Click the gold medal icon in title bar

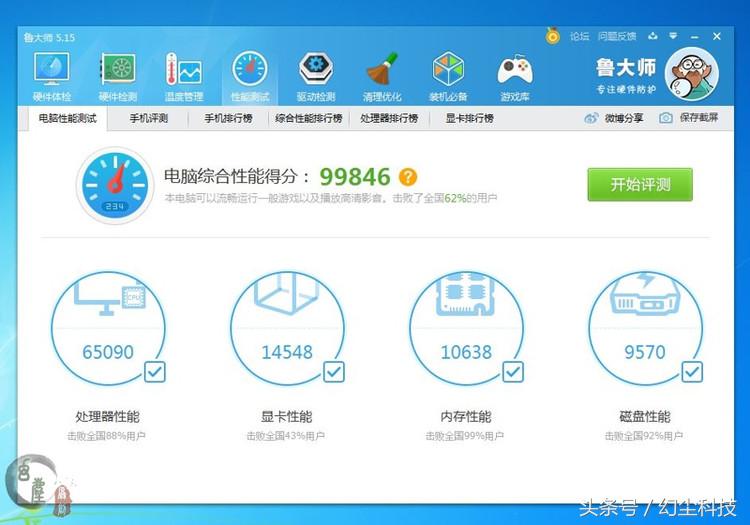552,36
